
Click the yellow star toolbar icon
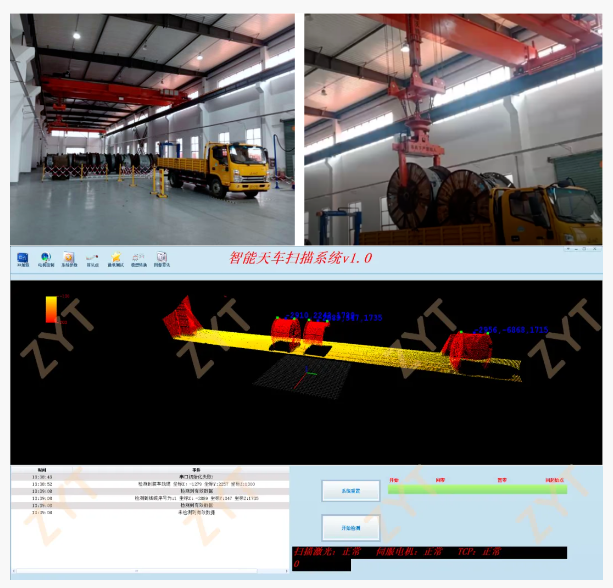pos(116,259)
